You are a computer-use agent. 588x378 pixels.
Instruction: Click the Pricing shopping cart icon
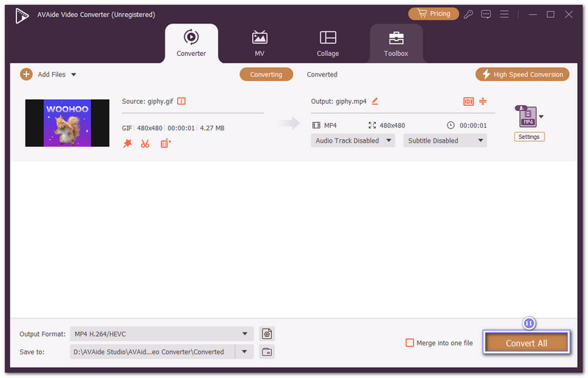click(x=422, y=13)
